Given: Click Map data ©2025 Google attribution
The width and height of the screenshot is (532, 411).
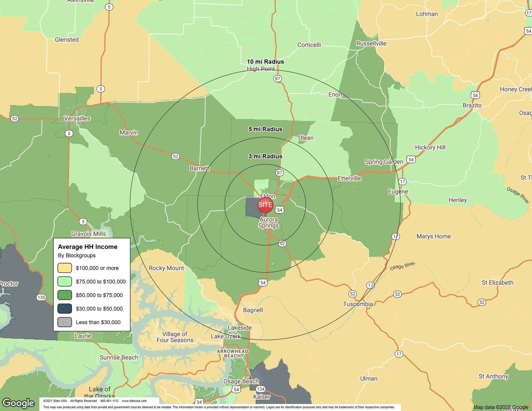Looking at the screenshot, I should pyautogui.click(x=500, y=407).
